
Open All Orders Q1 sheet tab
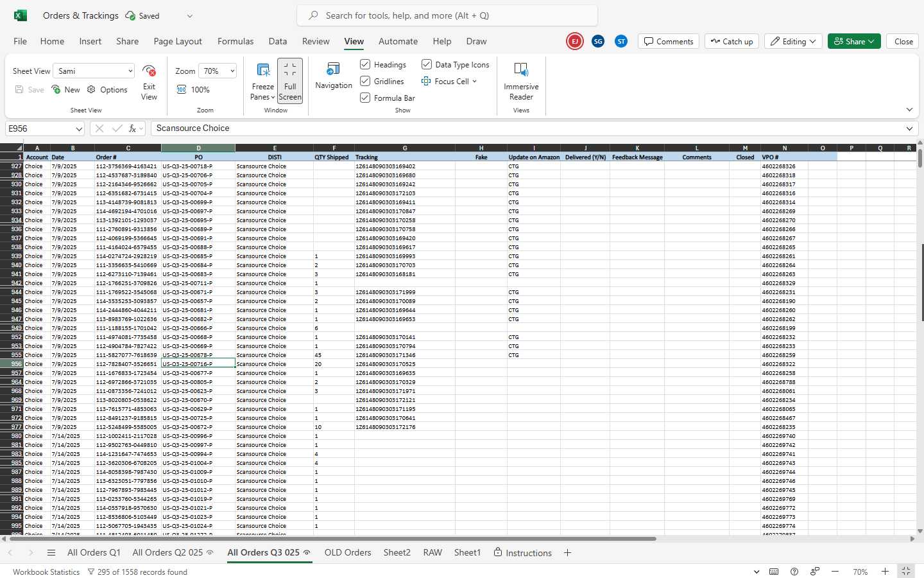pos(94,553)
